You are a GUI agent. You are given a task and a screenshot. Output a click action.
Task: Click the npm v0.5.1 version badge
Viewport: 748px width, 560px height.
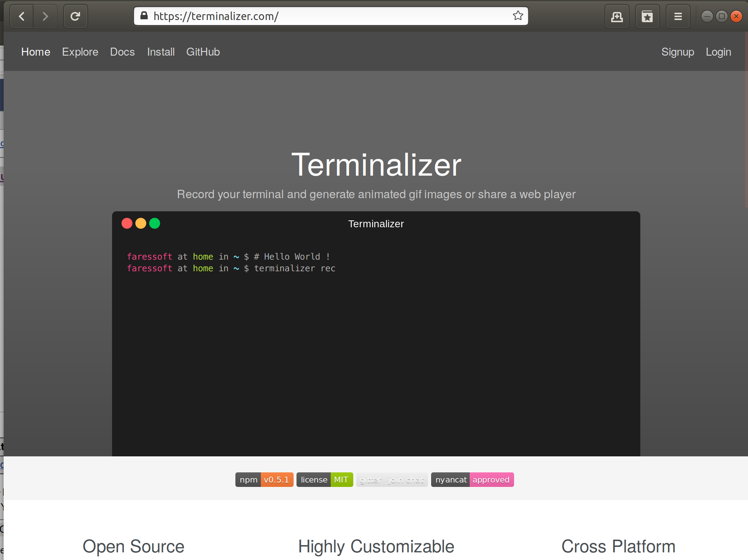(264, 480)
